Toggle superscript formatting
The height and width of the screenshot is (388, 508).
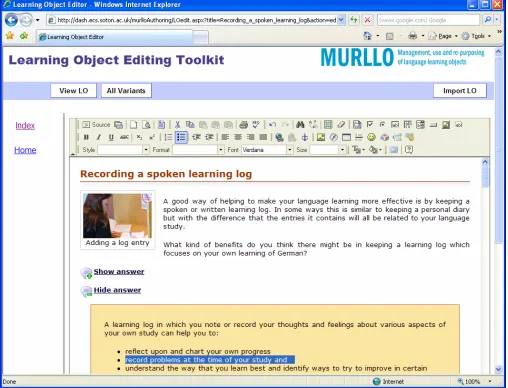point(152,137)
